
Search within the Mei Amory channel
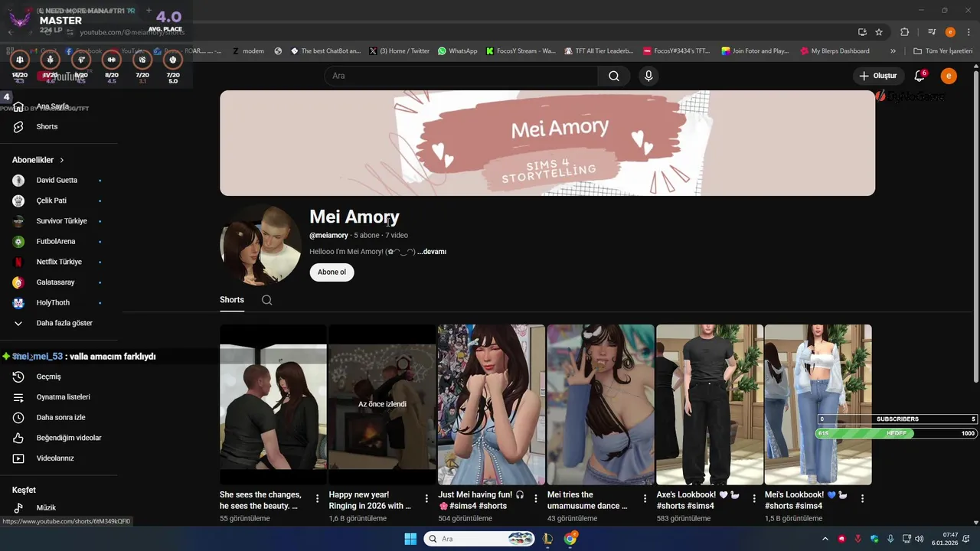266,300
